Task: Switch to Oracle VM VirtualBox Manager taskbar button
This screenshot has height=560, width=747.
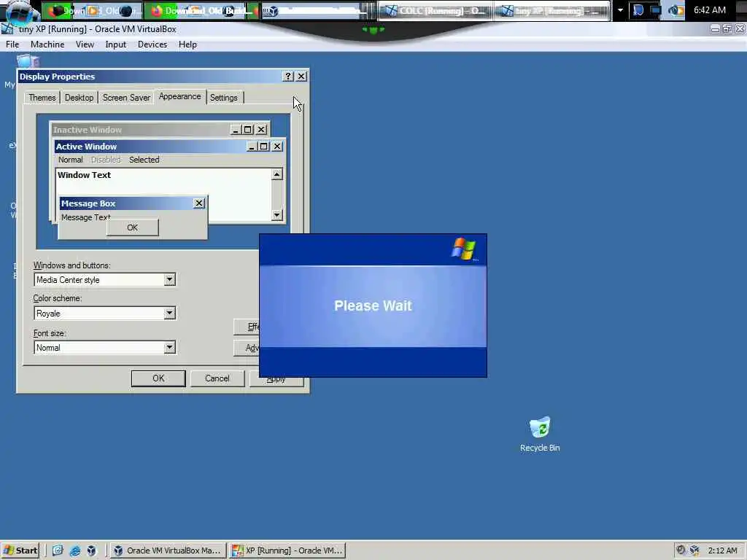Action: point(169,551)
